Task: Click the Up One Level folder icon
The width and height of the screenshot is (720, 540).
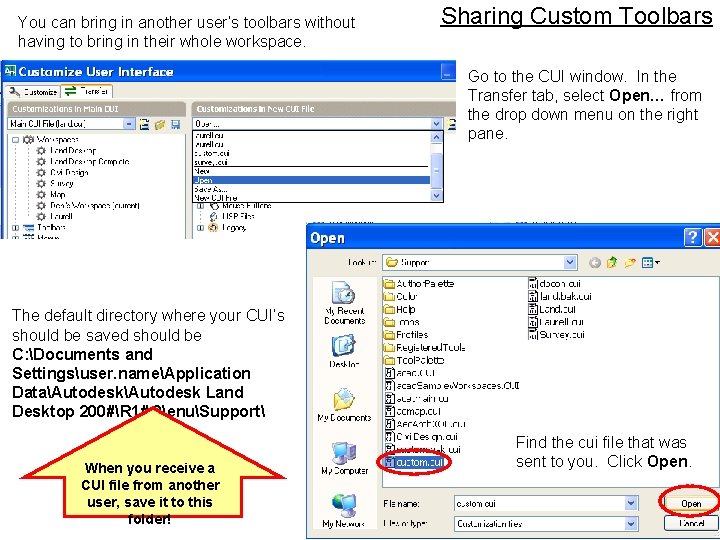Action: (x=612, y=263)
